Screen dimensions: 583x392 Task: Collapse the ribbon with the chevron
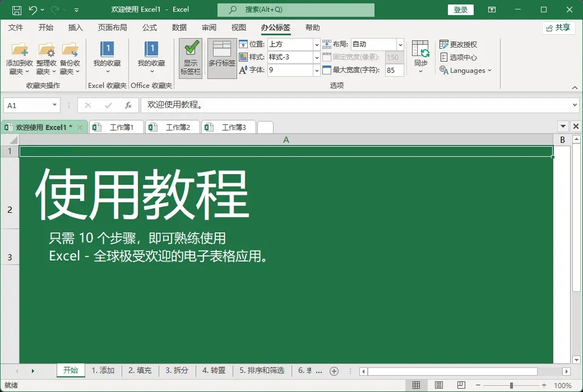575,87
